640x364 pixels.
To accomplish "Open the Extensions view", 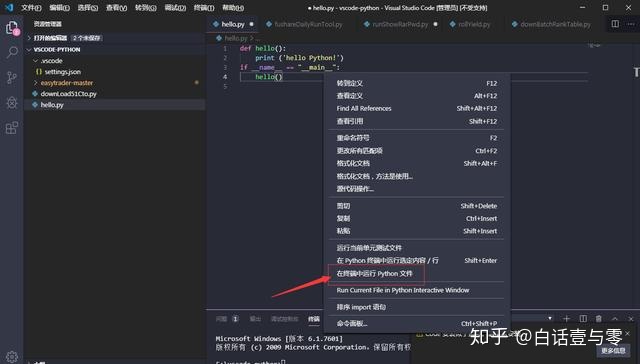I will tap(12, 128).
